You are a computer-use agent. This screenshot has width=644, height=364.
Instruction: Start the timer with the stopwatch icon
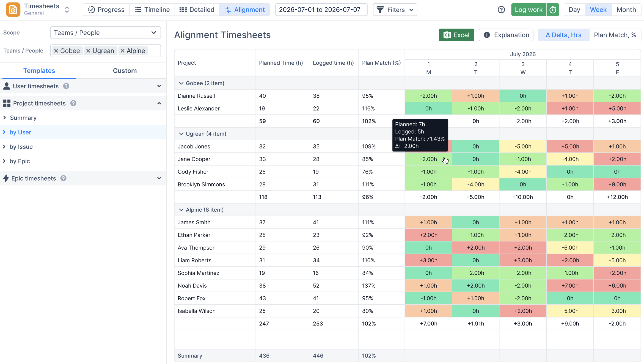(x=553, y=10)
